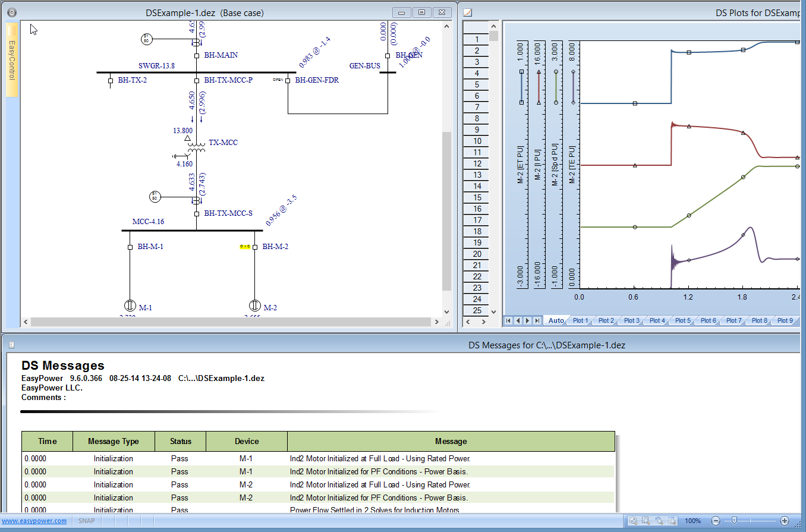Toggle the open BH-GEN-FDR breaker
The height and width of the screenshot is (532, 806).
tap(288, 80)
